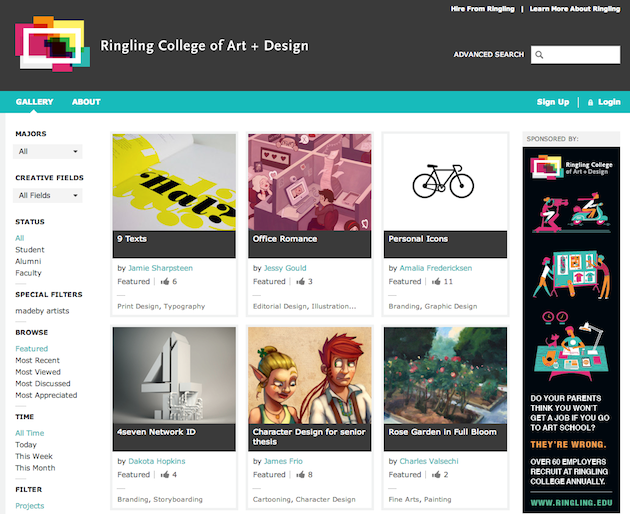Select All under Status
The width and height of the screenshot is (630, 514).
point(20,238)
